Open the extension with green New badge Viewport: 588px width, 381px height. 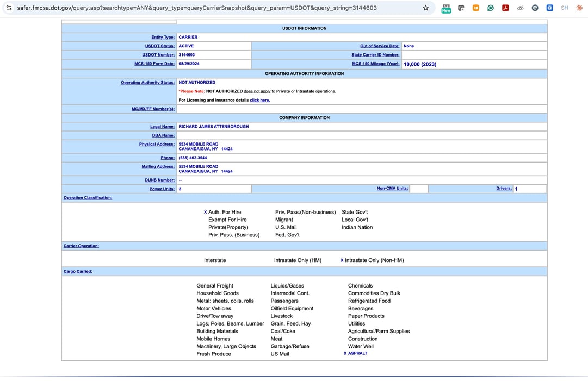(446, 8)
